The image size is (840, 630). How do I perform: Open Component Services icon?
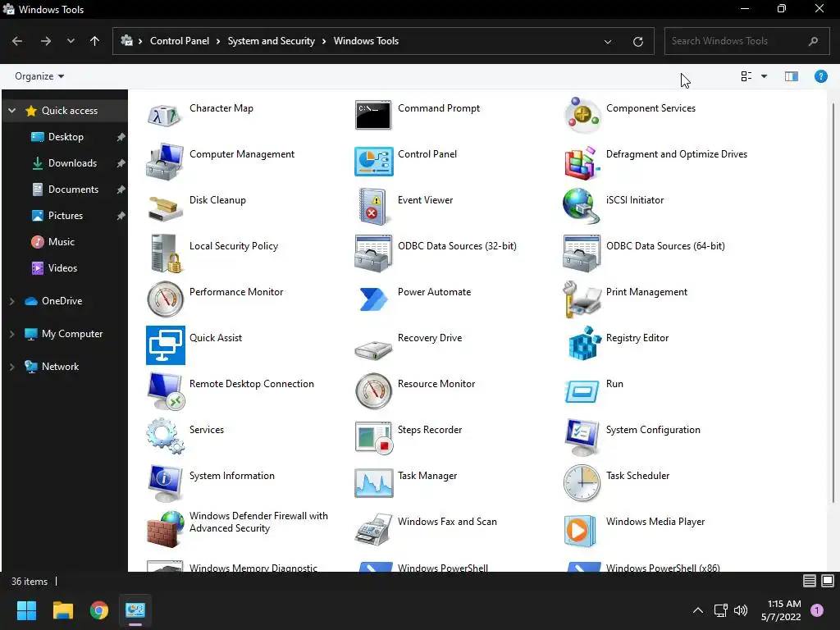[x=582, y=116]
